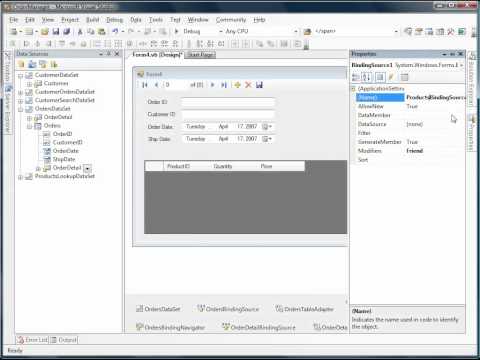The height and width of the screenshot is (360, 480).
Task: Open the Ship Date picker dropdown
Action: (x=267, y=139)
